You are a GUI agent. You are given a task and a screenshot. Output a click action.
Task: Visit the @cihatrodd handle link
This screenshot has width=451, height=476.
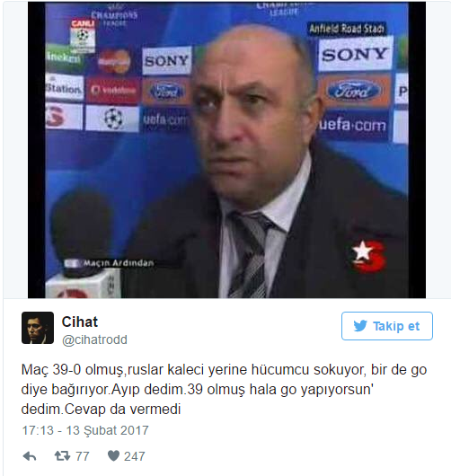pos(94,339)
